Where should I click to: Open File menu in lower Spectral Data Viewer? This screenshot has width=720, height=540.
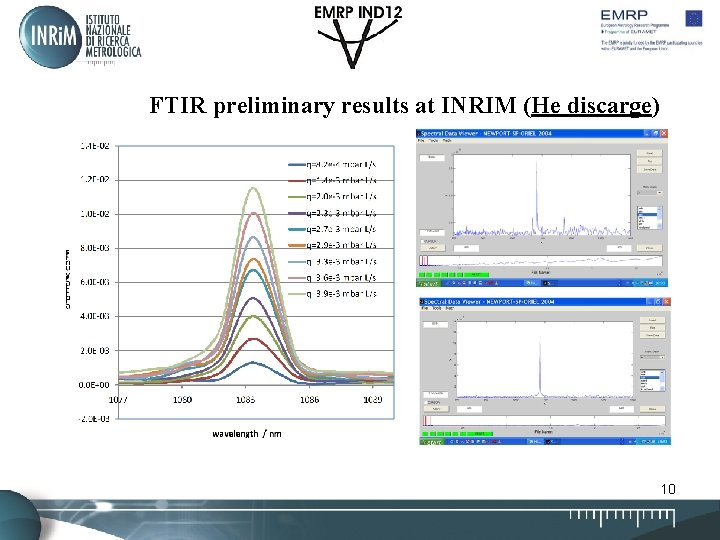click(425, 309)
